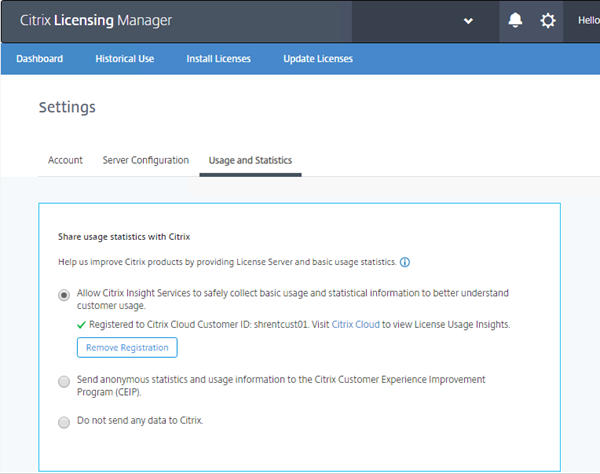Screen dimensions: 600x474
Task: Open Install Licenses page
Action: [218, 59]
